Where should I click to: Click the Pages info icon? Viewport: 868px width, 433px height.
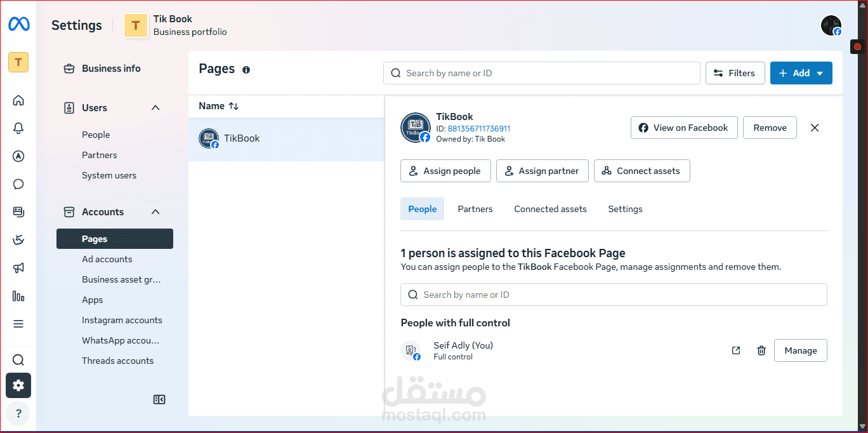coord(246,70)
